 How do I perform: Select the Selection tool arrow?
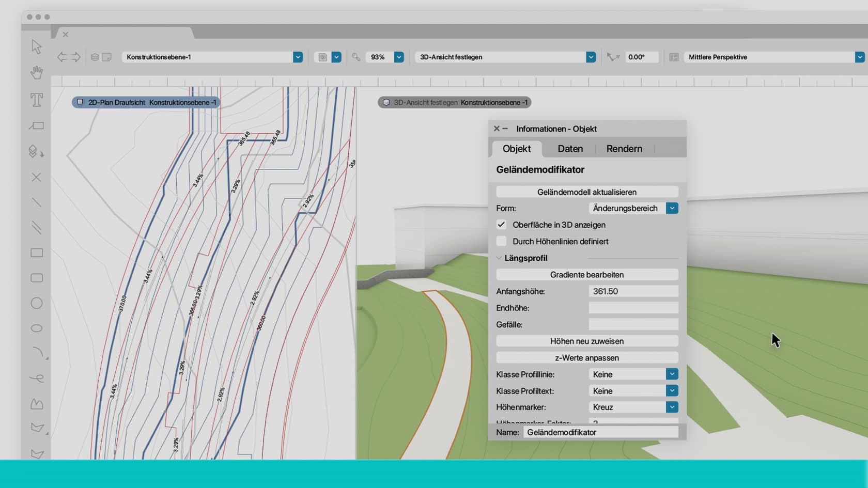click(36, 46)
